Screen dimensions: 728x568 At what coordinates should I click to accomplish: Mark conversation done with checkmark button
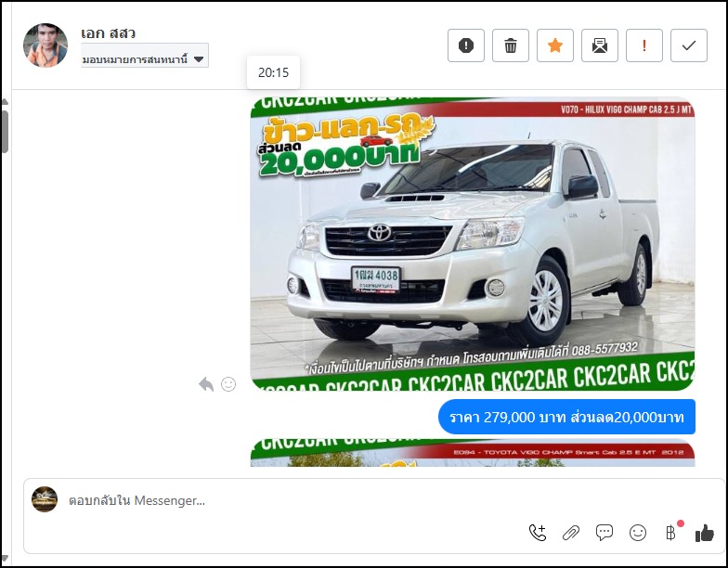(x=689, y=45)
